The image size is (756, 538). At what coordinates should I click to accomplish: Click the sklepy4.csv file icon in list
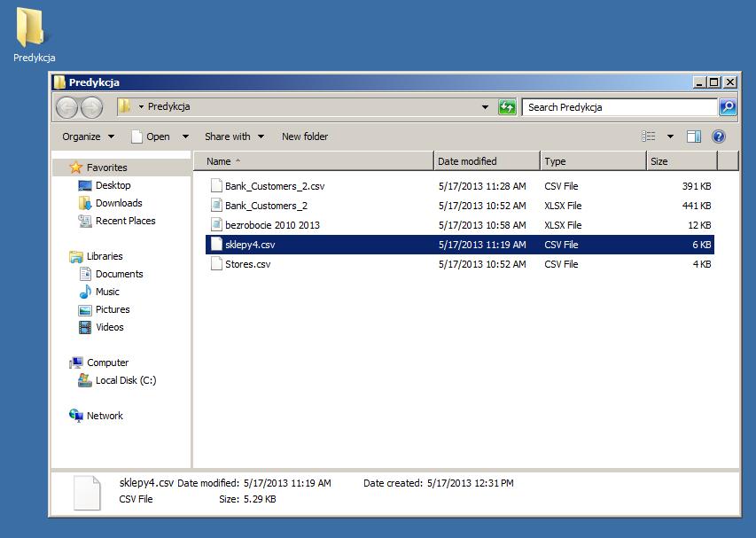[216, 245]
